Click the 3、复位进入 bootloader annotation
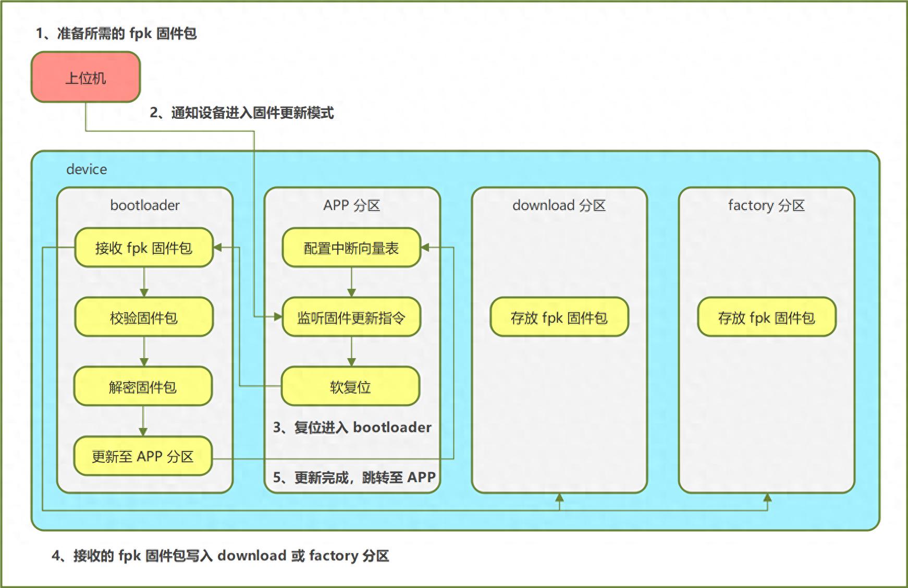Viewport: 908px width, 588px height. tap(352, 427)
